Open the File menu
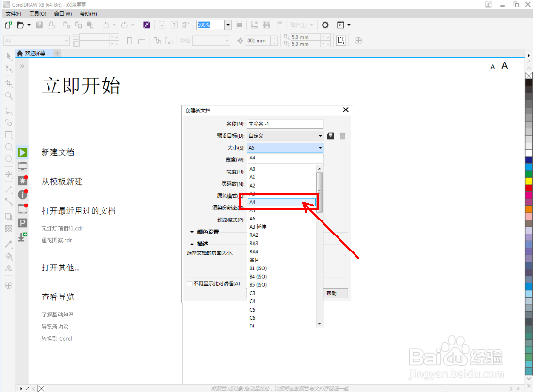The height and width of the screenshot is (392, 533). [x=13, y=14]
